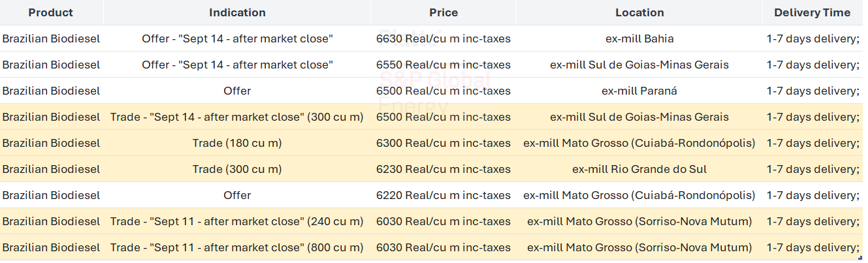868x263 pixels.
Task: Select the Sept 11 trade (240 cu m) cell
Action: (237, 221)
